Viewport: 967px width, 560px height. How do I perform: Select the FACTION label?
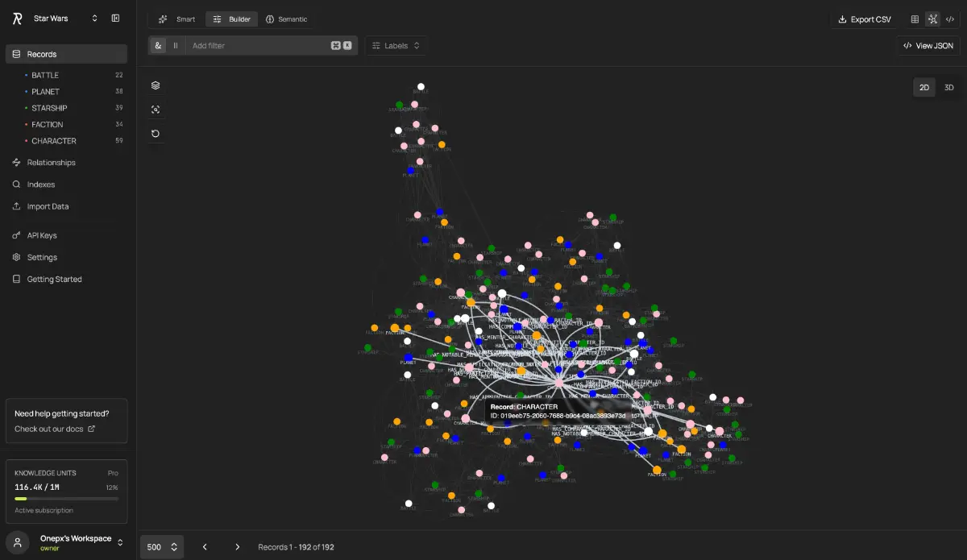click(48, 125)
